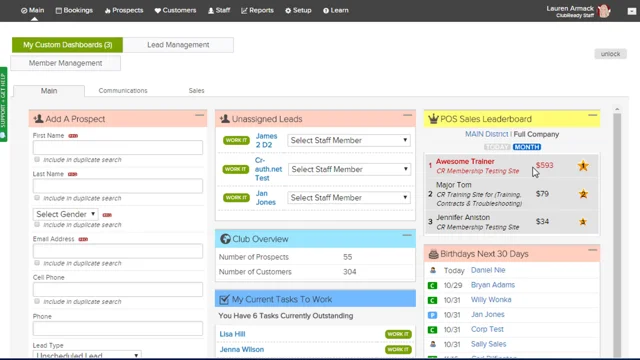Click green C icon beside Willy Wonka
The image size is (640, 360).
click(x=432, y=300)
